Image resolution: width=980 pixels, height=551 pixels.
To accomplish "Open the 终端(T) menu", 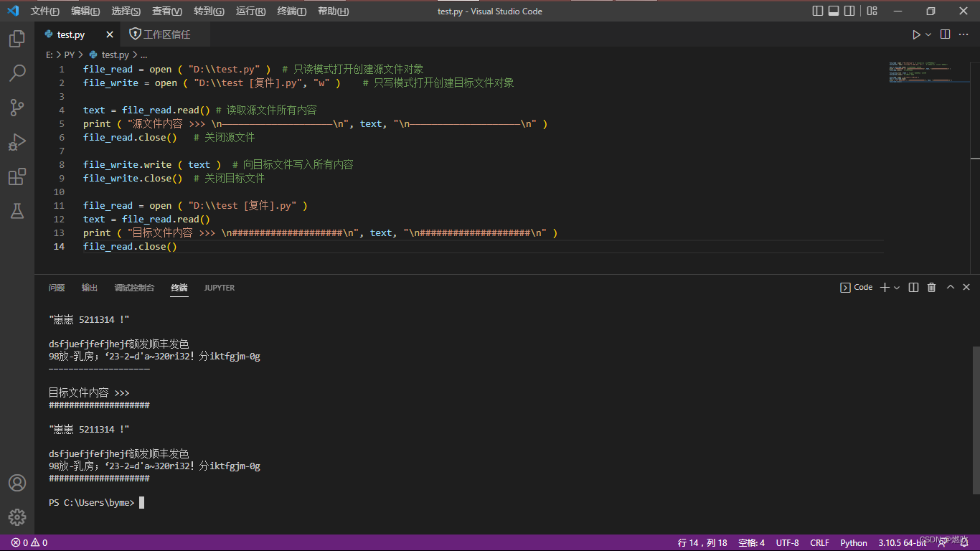I will (x=291, y=11).
